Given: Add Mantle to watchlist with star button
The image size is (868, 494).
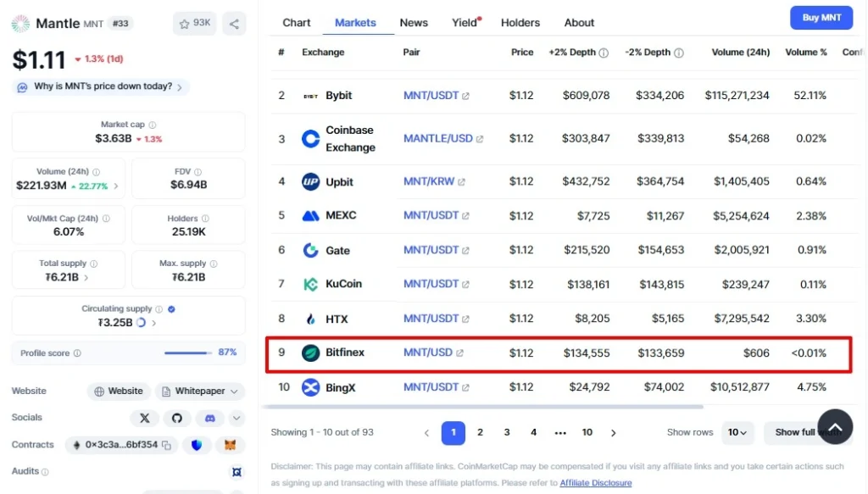Looking at the screenshot, I should (194, 23).
